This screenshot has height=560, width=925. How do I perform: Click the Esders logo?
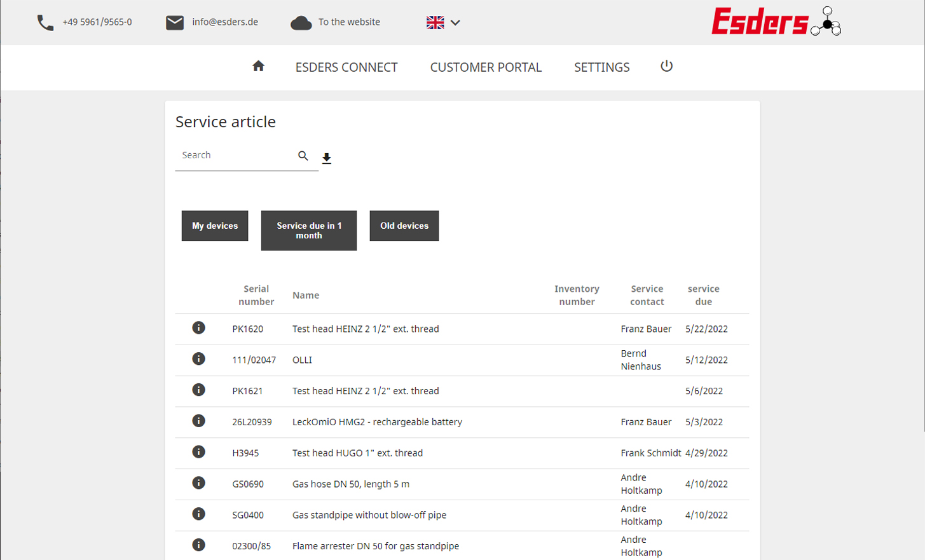coord(776,21)
